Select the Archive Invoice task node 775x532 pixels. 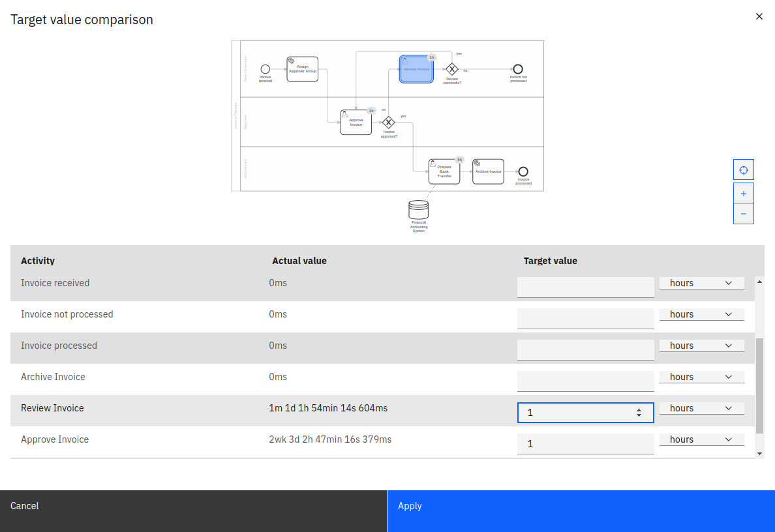(x=488, y=171)
